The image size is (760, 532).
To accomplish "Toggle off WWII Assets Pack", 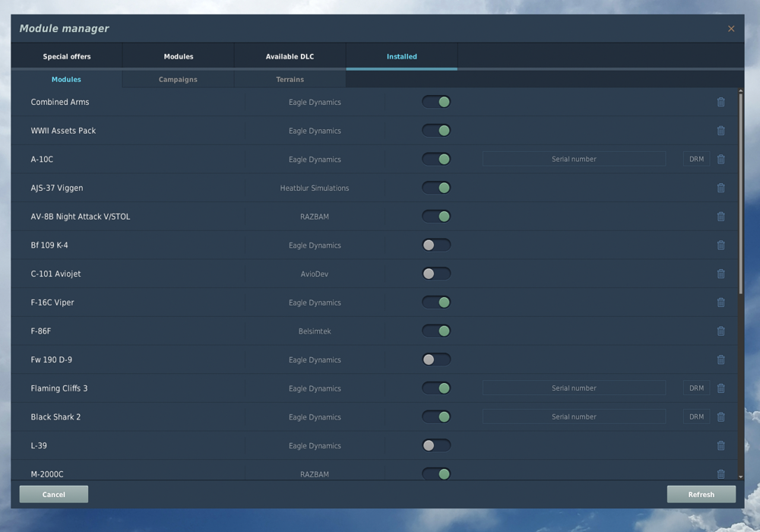I will pos(436,130).
